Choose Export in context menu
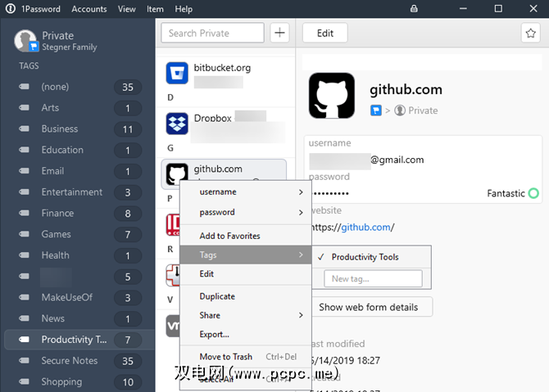Viewport: 549px width, 392px height. point(246,334)
